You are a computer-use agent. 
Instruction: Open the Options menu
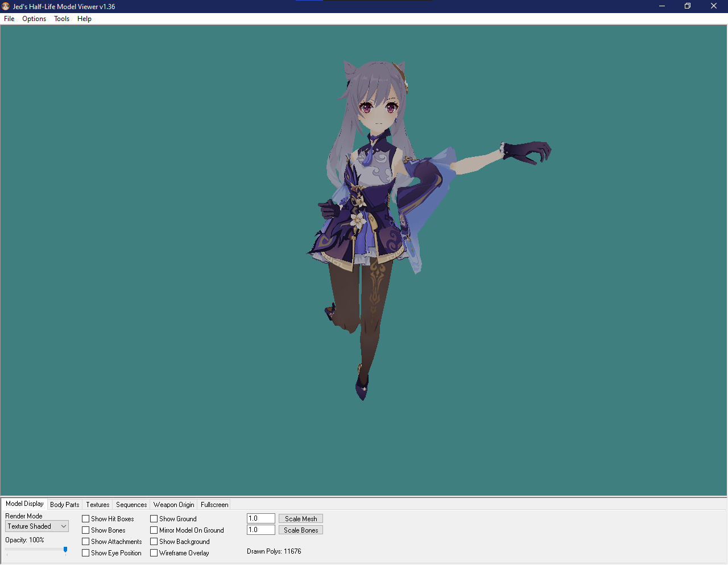[34, 19]
